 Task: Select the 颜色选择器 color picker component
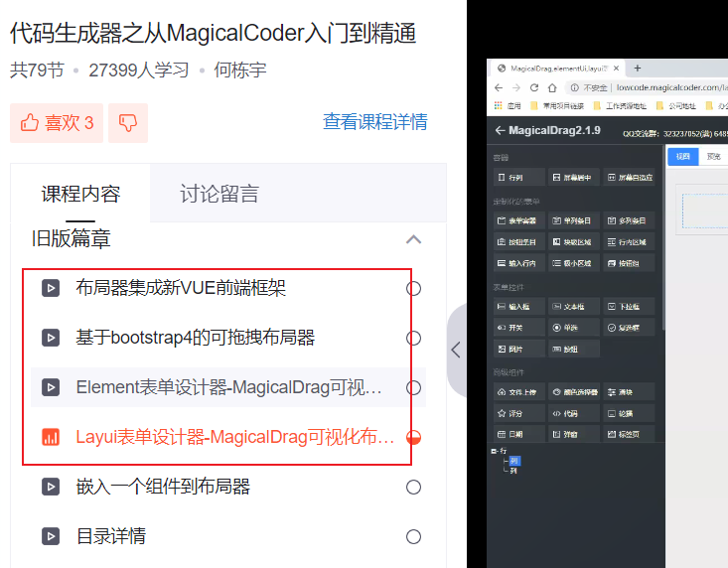click(x=574, y=392)
